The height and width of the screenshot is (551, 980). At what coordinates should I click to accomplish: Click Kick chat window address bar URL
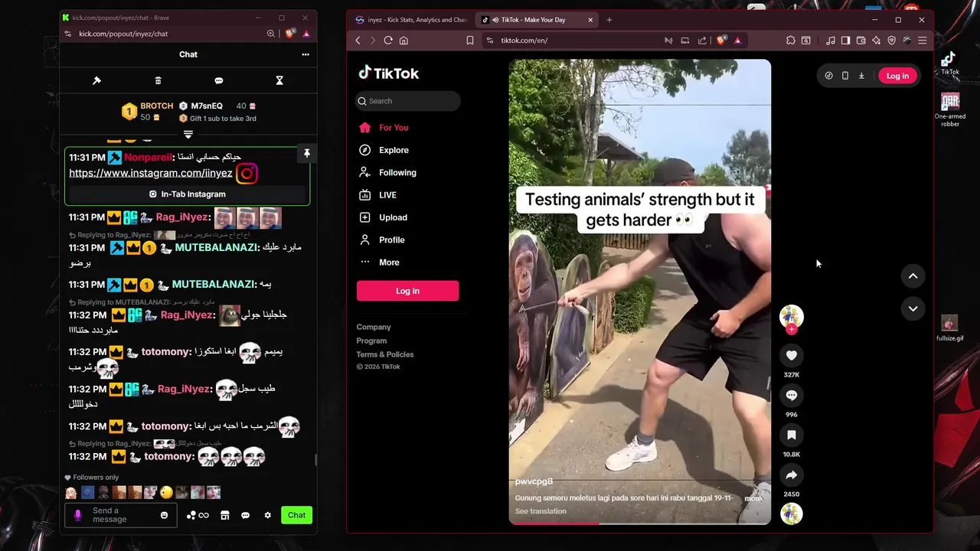click(123, 34)
